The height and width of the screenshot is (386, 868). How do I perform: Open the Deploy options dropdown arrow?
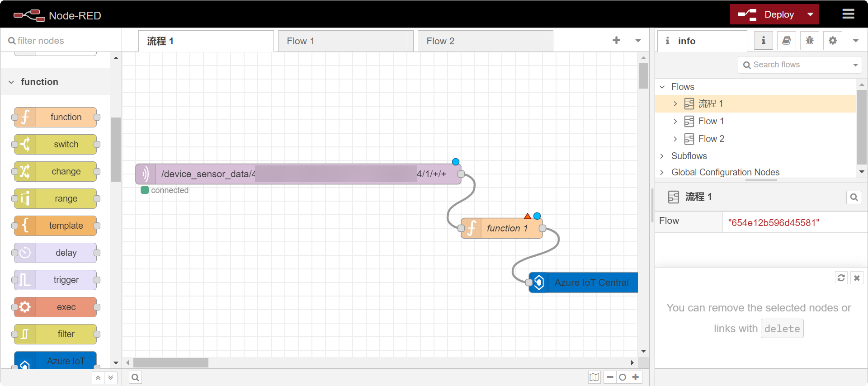coord(811,14)
